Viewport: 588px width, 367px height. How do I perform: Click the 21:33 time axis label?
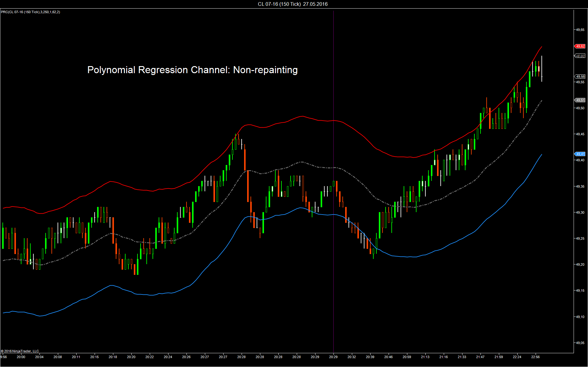pos(462,357)
